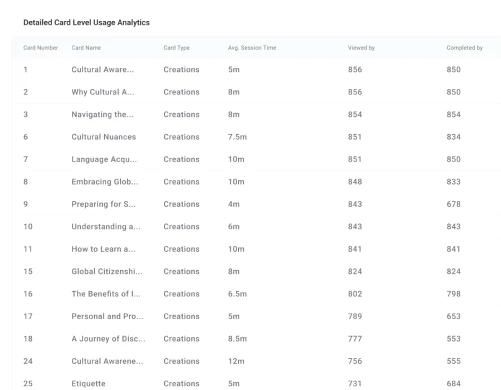Click the Completed by value '833'
This screenshot has width=501, height=390.
[454, 182]
